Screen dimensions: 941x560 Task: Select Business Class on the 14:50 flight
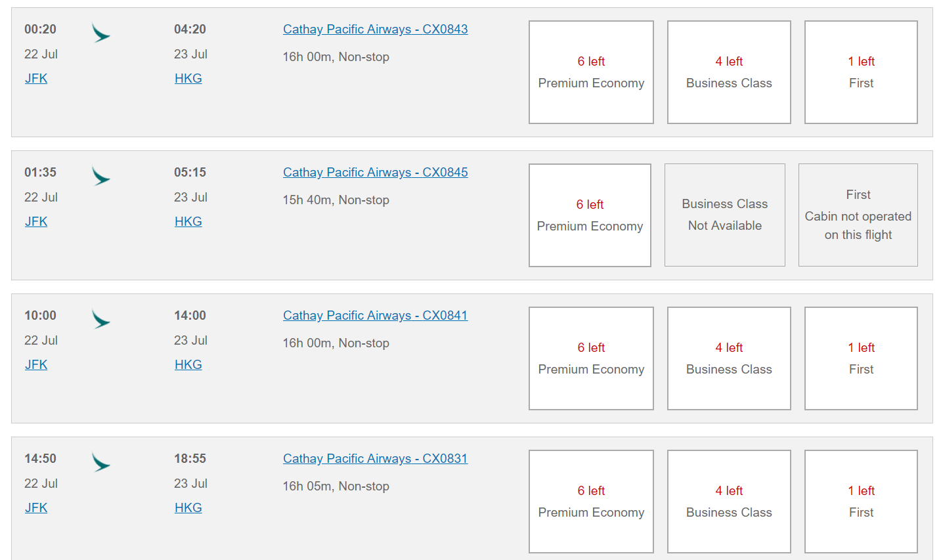(x=729, y=502)
